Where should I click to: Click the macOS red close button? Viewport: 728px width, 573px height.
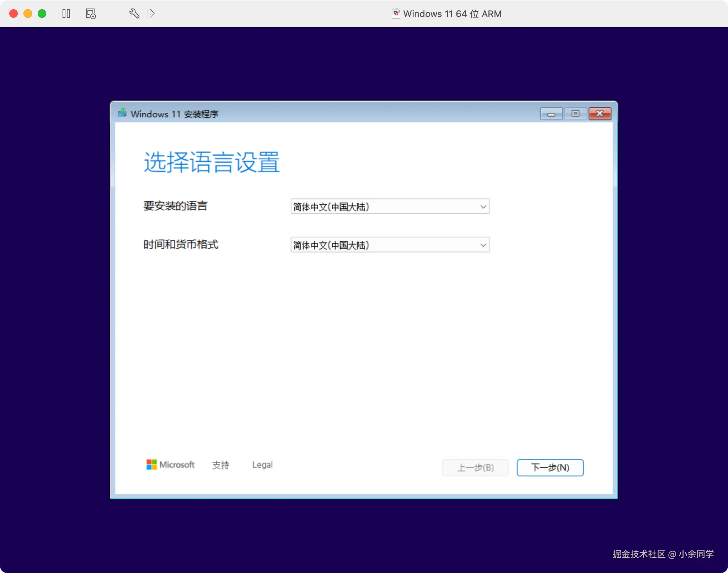14,14
